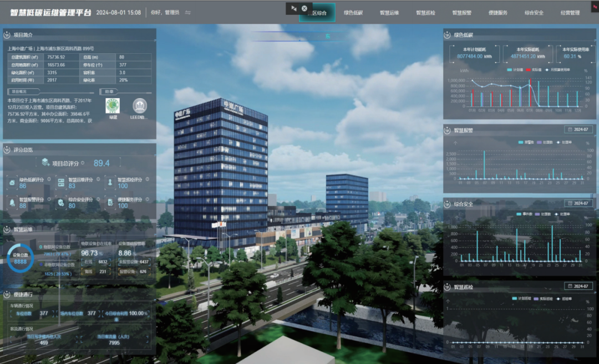Click the 智慧报警评分 bell icon
This screenshot has width=599, height=364.
(13, 203)
